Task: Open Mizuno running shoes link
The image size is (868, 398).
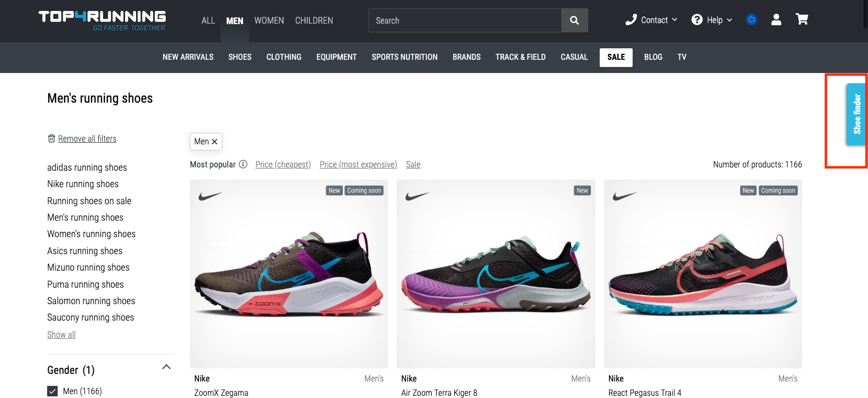Action: [88, 267]
